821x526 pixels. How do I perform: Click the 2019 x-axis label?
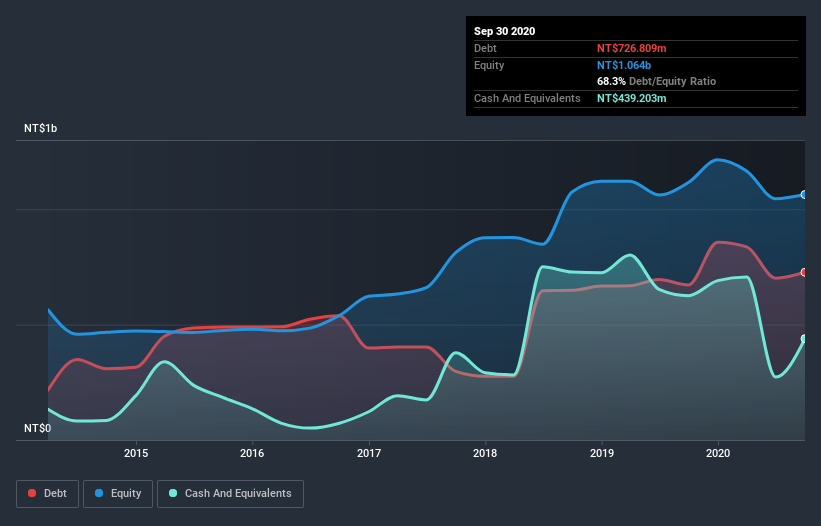click(602, 453)
